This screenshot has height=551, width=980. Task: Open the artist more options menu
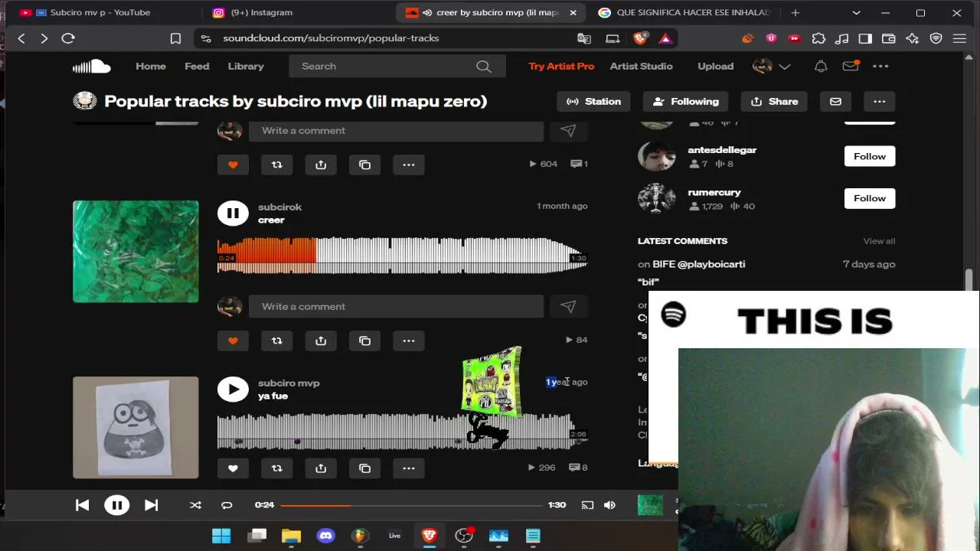pyautogui.click(x=879, y=101)
